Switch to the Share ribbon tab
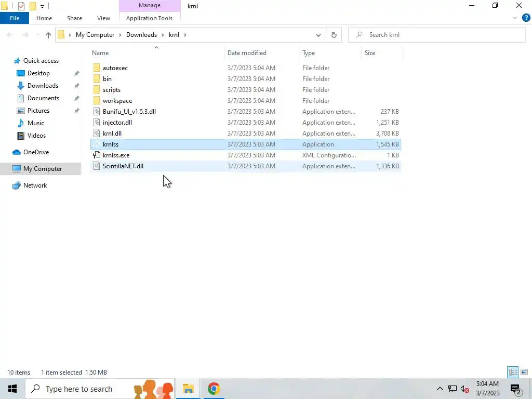The image size is (532, 399). (x=74, y=18)
